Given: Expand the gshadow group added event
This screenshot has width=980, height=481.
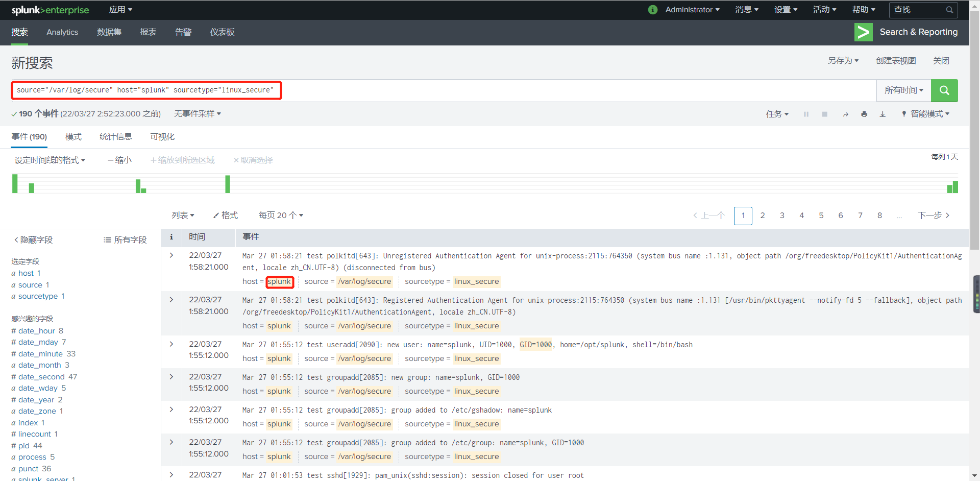Looking at the screenshot, I should (x=171, y=410).
